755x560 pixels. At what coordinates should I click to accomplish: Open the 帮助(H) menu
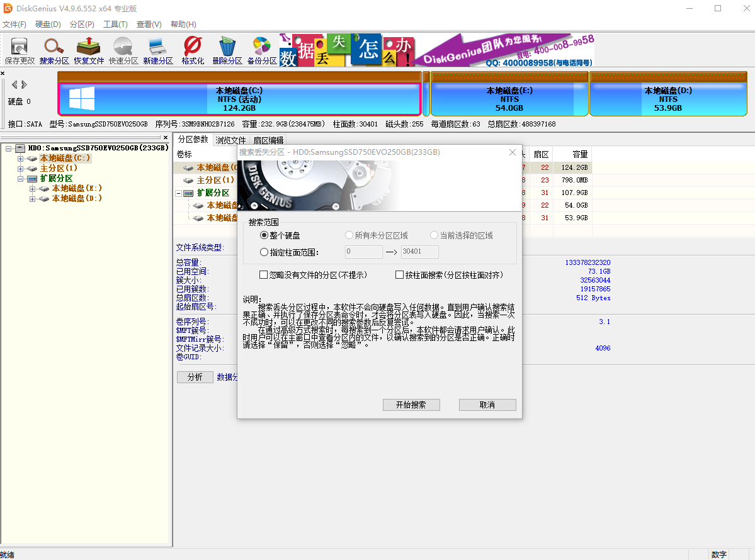tap(183, 24)
